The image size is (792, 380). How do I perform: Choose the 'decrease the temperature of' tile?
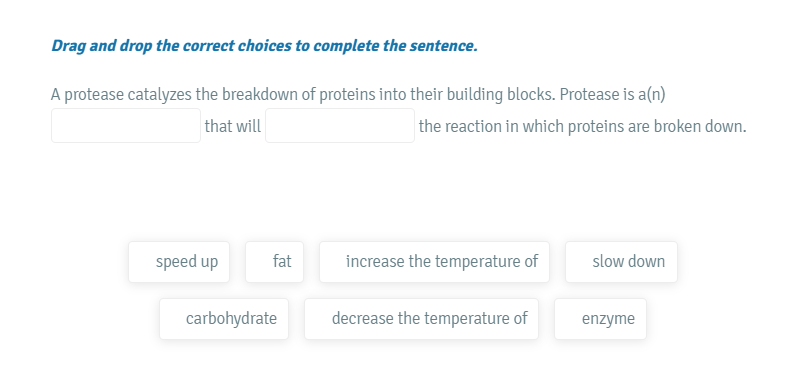421,319
